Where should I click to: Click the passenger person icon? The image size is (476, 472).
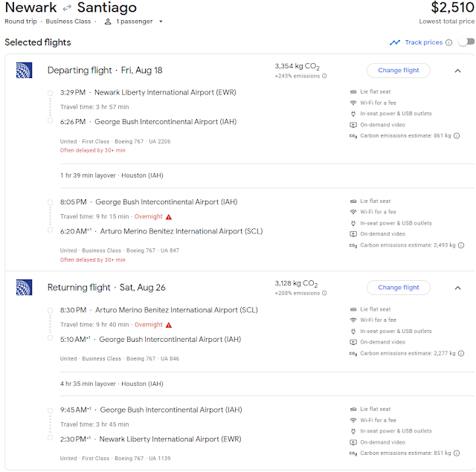108,22
